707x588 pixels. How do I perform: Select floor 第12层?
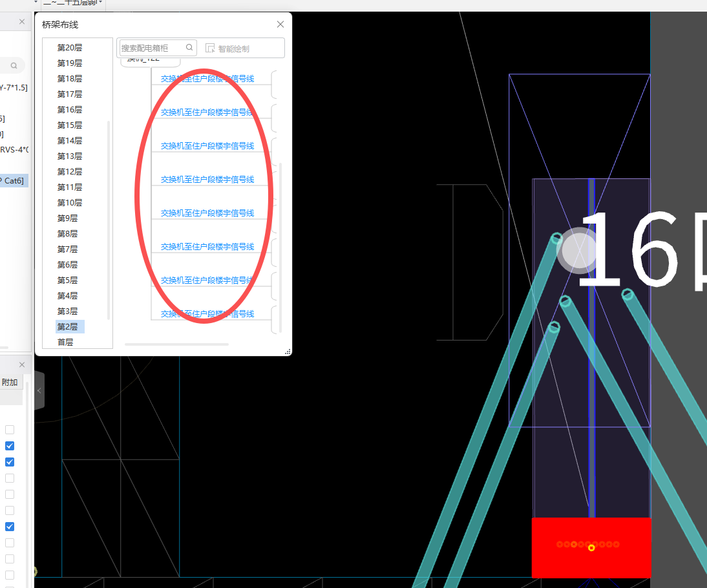pos(70,172)
